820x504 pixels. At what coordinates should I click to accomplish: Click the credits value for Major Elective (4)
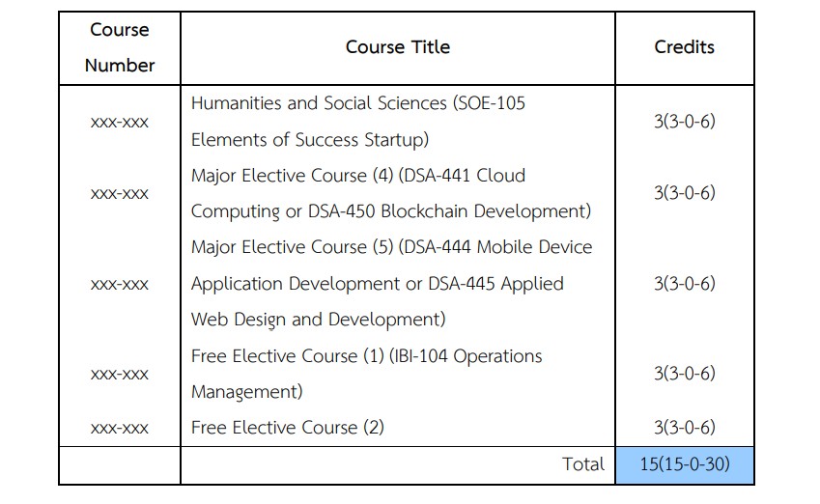(x=684, y=193)
